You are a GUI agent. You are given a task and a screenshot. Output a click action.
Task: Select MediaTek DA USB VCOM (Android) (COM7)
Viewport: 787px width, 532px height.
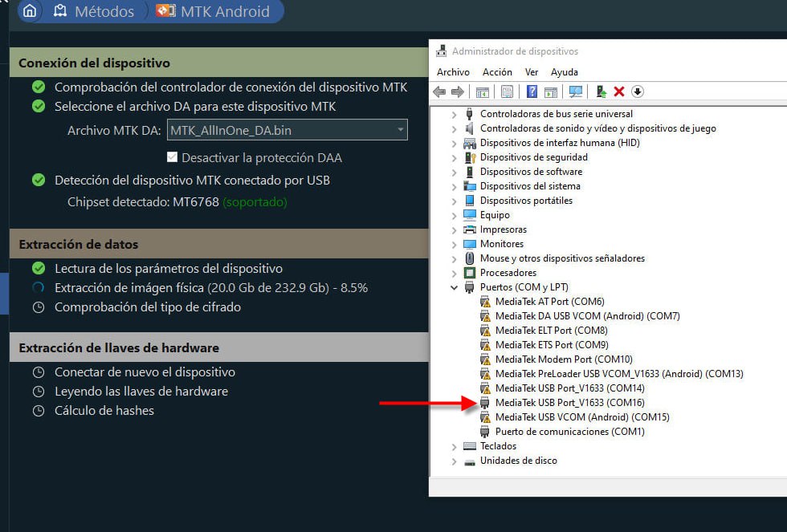click(x=587, y=316)
